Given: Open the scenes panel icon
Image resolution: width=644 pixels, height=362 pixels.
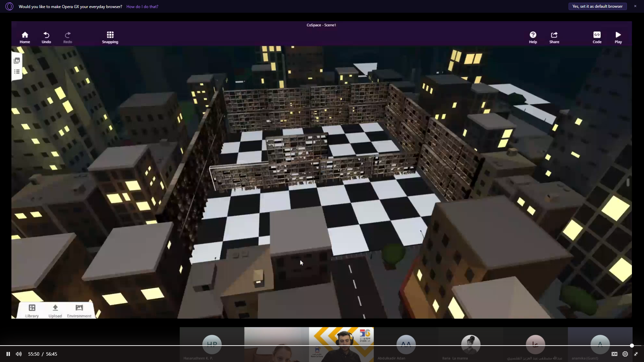Looking at the screenshot, I should click(17, 61).
